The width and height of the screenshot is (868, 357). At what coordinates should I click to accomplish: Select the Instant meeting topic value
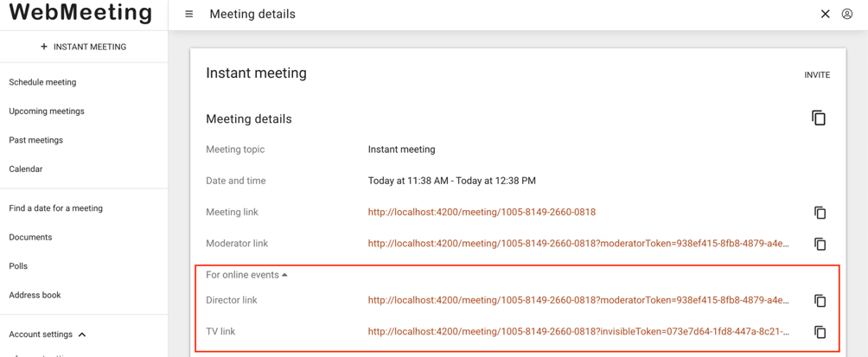coord(401,150)
